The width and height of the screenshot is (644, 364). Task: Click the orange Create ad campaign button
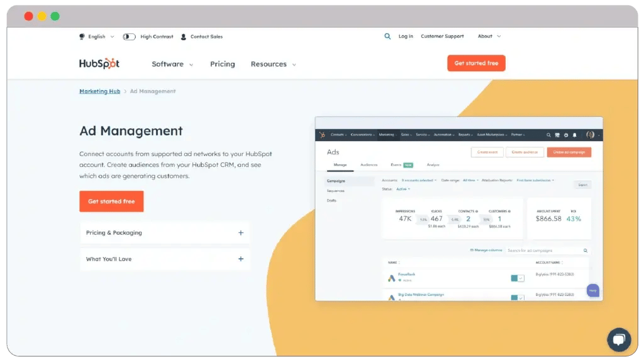click(x=569, y=152)
